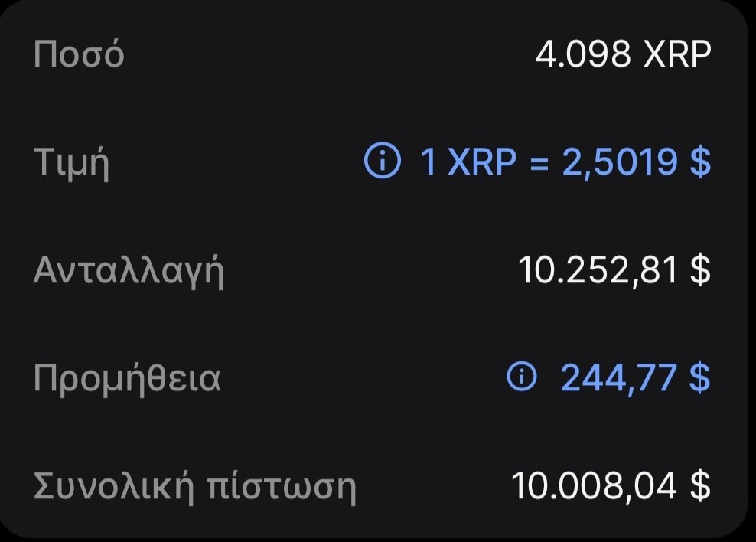Viewport: 756px width, 542px height.
Task: Click the '1 XRP' text in the rate
Action: coord(468,162)
